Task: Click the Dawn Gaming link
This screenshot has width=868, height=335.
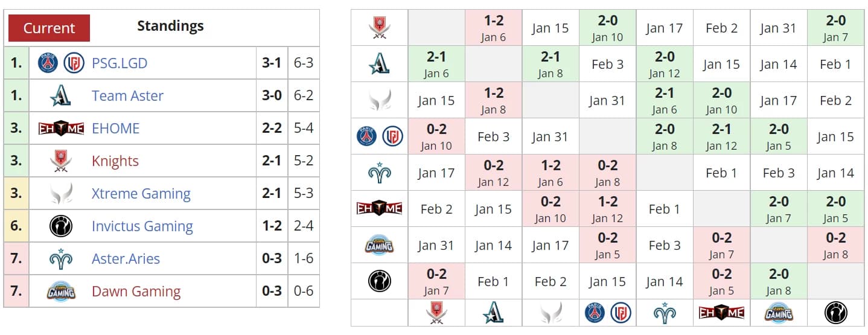Action: click(136, 292)
